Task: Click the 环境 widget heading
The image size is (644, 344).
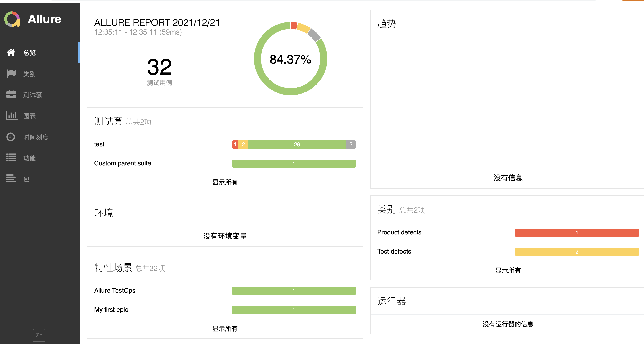Action: click(103, 213)
